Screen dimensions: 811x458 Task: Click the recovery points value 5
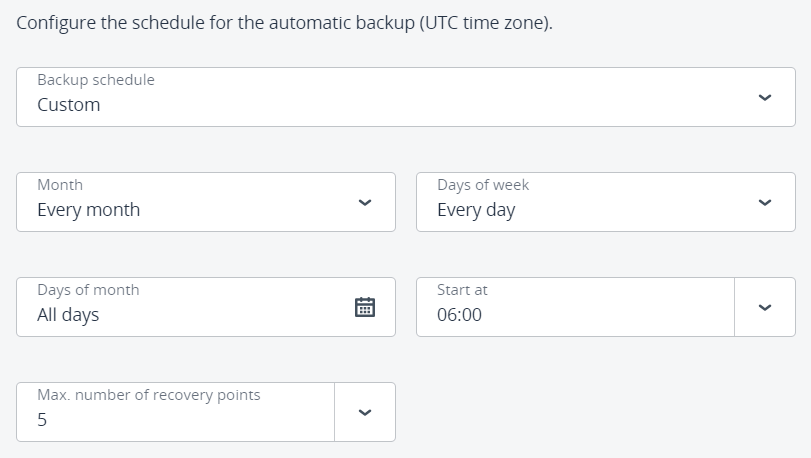click(x=42, y=420)
